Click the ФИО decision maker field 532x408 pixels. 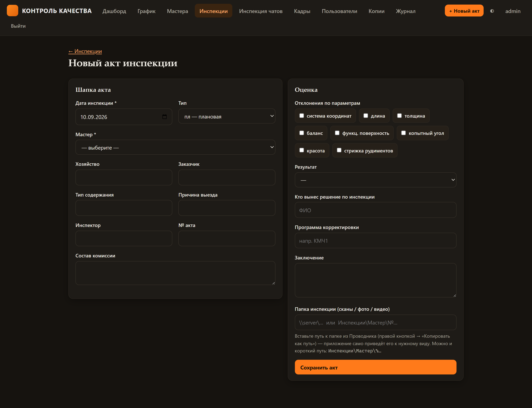[x=375, y=210]
